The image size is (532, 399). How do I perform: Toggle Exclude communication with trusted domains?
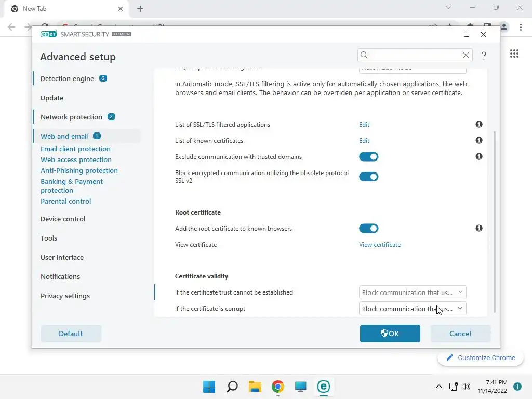(368, 157)
